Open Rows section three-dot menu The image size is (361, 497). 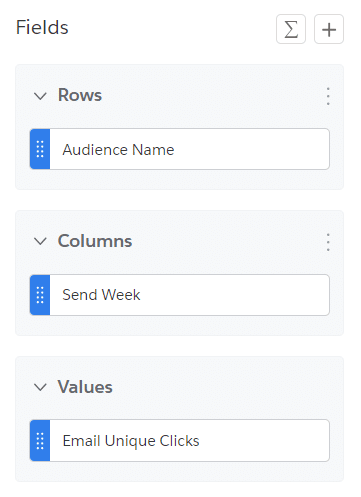(x=328, y=96)
